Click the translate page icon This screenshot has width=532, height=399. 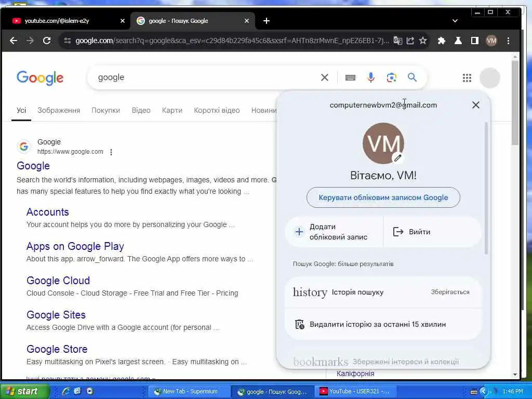tap(397, 41)
